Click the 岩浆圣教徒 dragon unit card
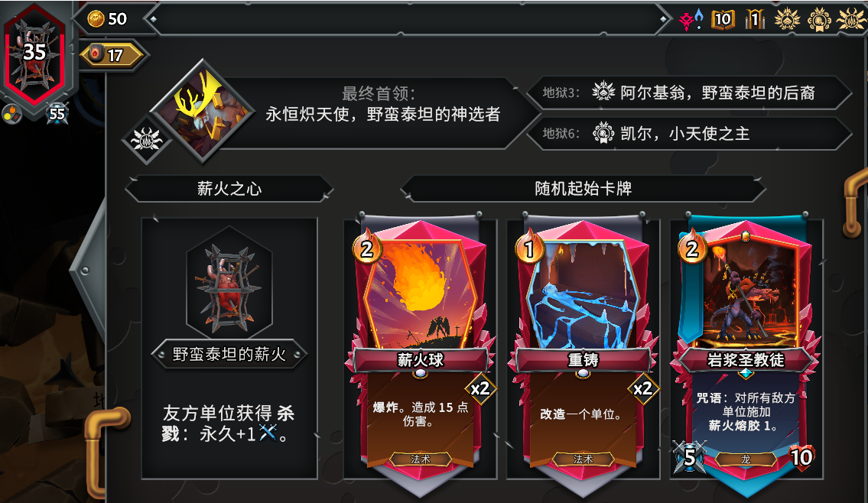868x503 pixels. point(746,349)
